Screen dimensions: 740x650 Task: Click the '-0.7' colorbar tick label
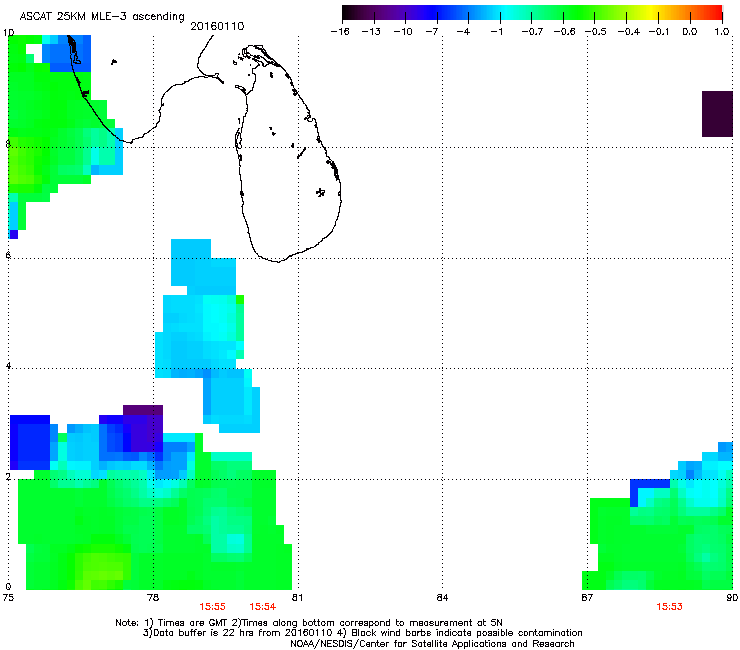[532, 32]
